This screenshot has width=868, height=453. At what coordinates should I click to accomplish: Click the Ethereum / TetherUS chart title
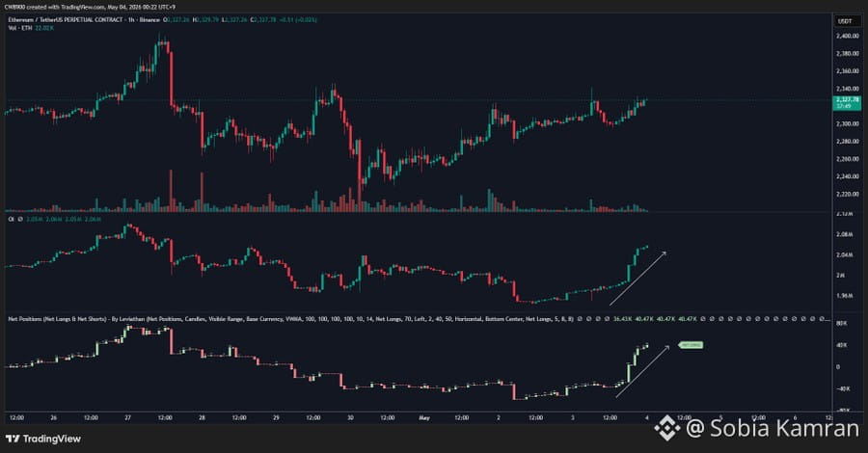[84, 20]
